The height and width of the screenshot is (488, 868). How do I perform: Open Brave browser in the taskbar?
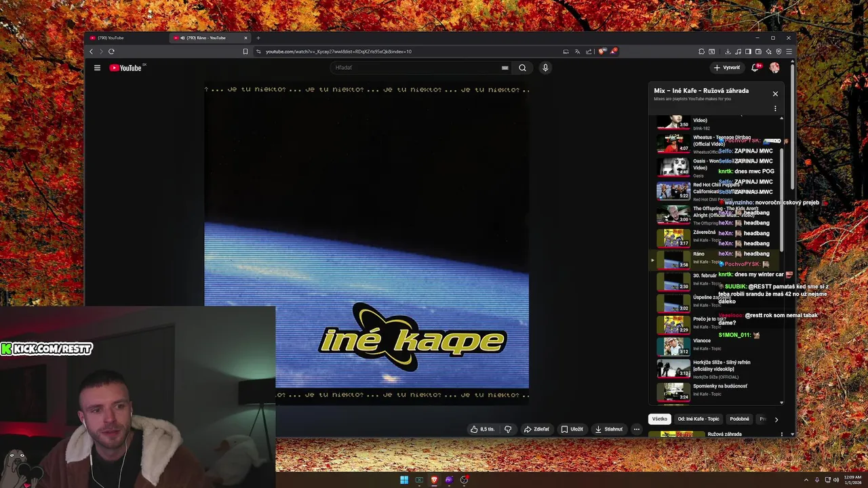coord(434,480)
